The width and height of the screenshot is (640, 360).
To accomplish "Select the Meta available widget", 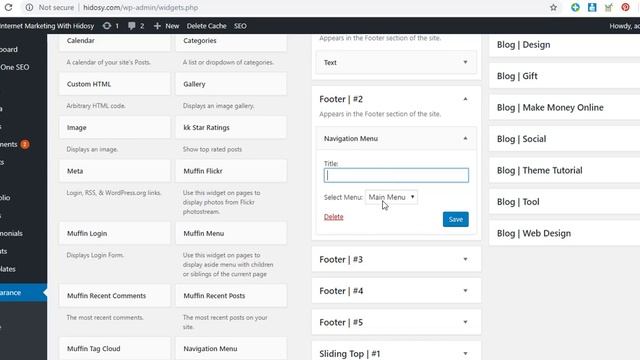I will coord(115,171).
